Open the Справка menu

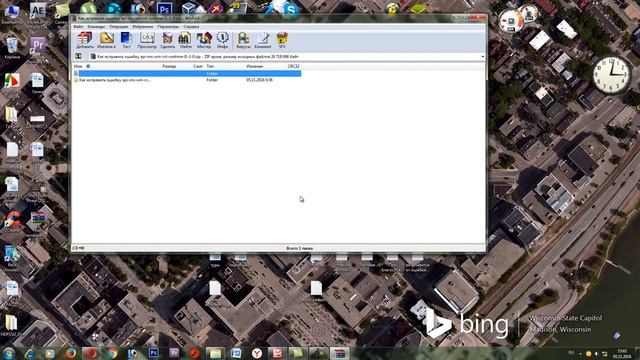tap(191, 27)
